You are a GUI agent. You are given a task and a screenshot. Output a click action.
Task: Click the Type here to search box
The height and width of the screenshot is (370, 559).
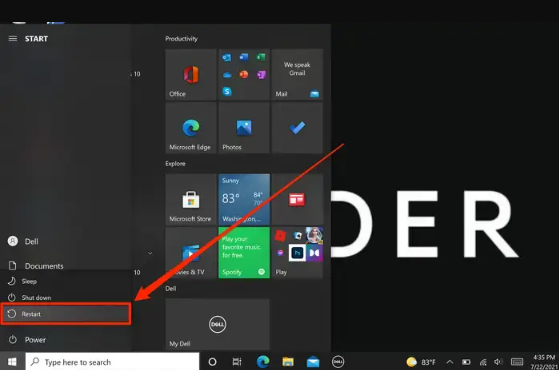pyautogui.click(x=112, y=362)
